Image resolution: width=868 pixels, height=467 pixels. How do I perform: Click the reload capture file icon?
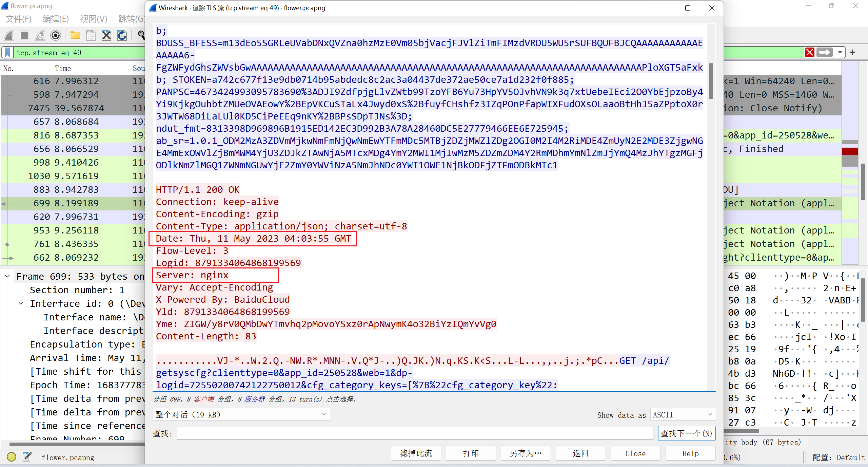pyautogui.click(x=122, y=35)
